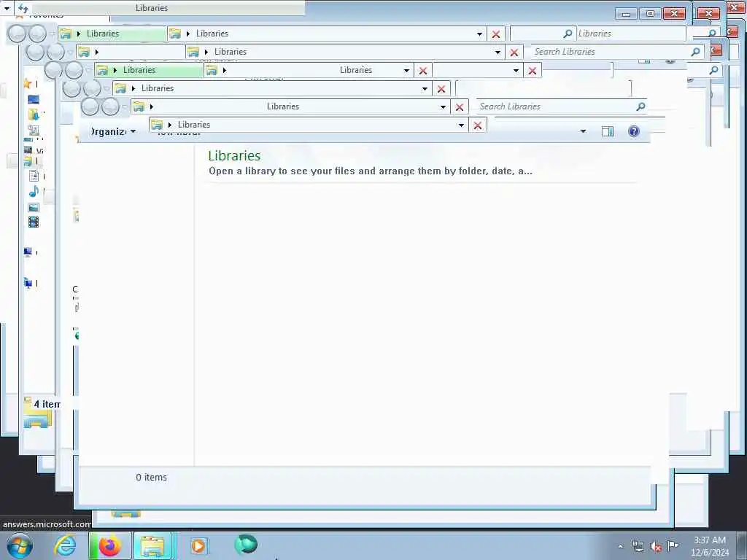747x560 pixels.
Task: Open the history dropdown of the fifth address bar
Action: point(443,106)
